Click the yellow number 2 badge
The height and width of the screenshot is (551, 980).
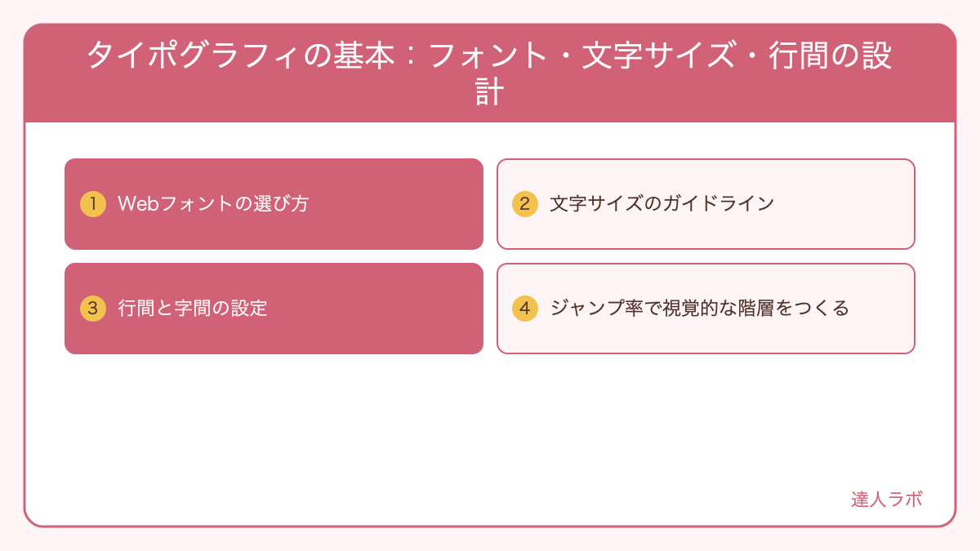[525, 204]
